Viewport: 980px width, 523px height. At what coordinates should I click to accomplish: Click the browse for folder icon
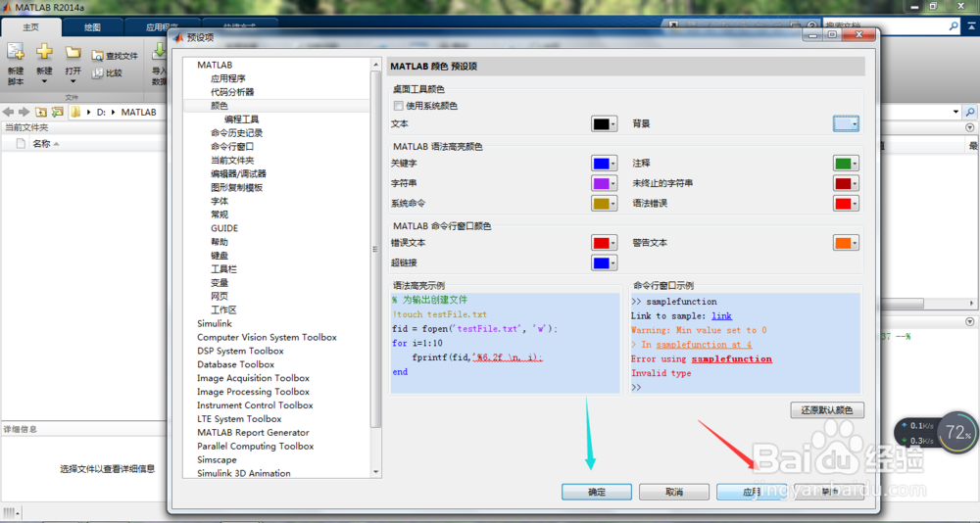[57, 112]
